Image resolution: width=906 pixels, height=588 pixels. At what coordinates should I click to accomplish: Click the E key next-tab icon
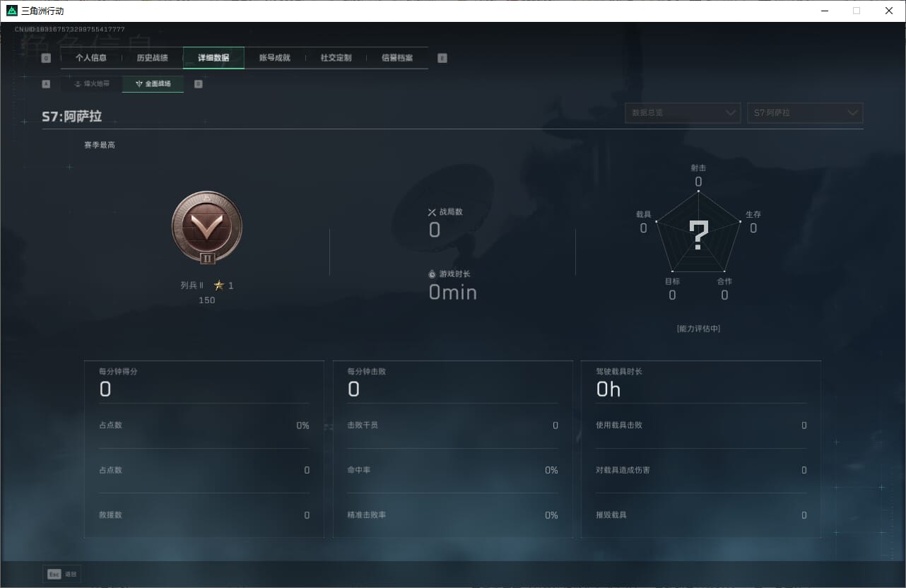click(442, 59)
